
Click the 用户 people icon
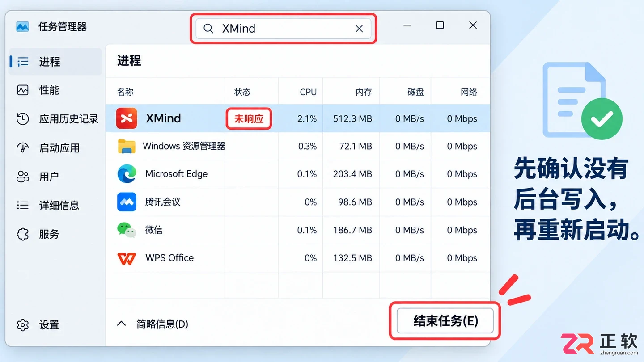(x=23, y=176)
